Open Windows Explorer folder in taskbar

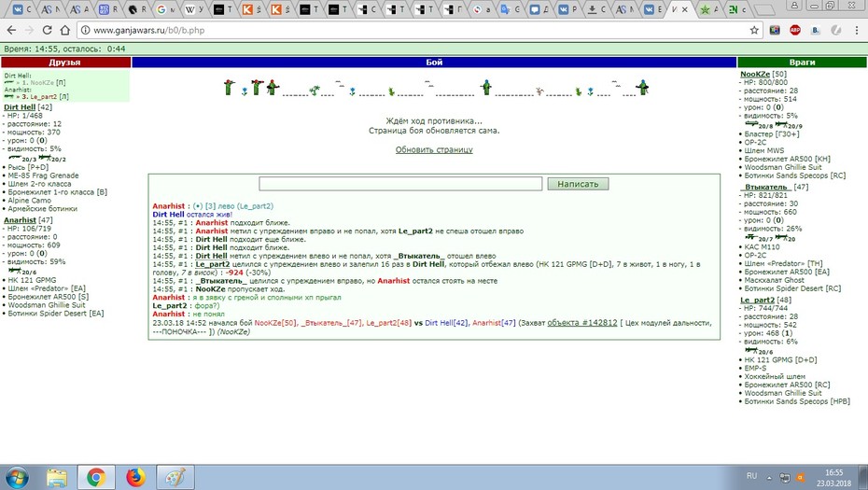point(56,477)
